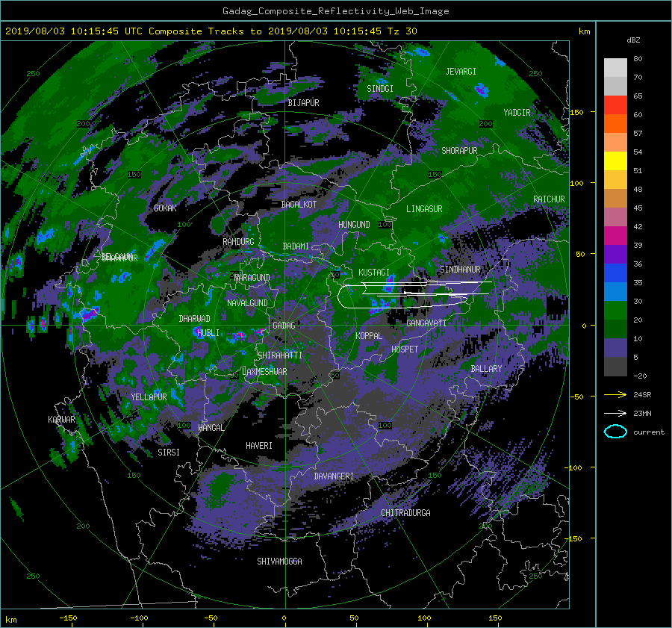Screen dimensions: 672x628
Task: Click the BADAMI city label
Action: pos(296,246)
